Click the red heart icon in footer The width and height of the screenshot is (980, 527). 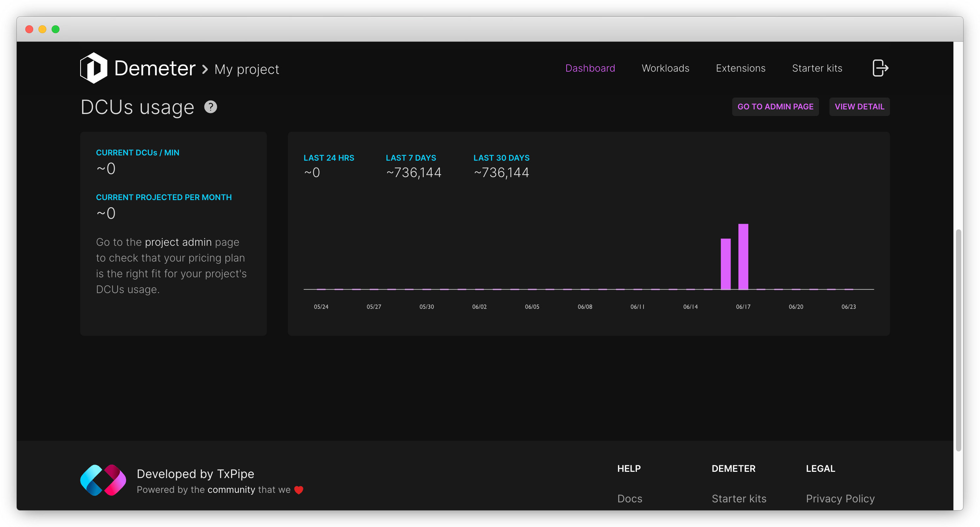299,490
